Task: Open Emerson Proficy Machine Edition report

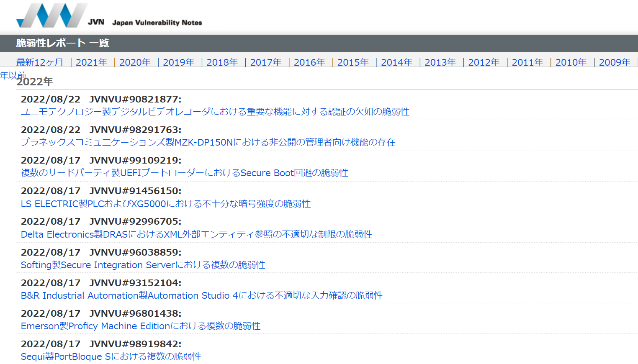Action: (141, 326)
